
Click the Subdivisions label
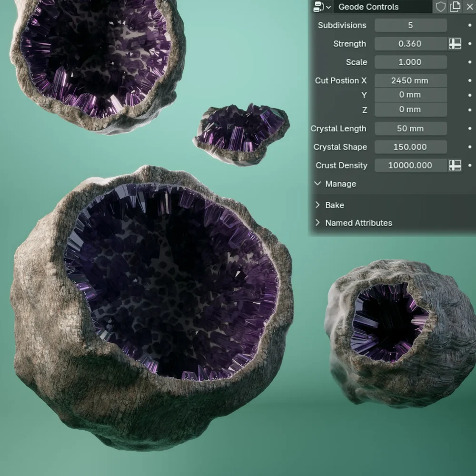342,25
